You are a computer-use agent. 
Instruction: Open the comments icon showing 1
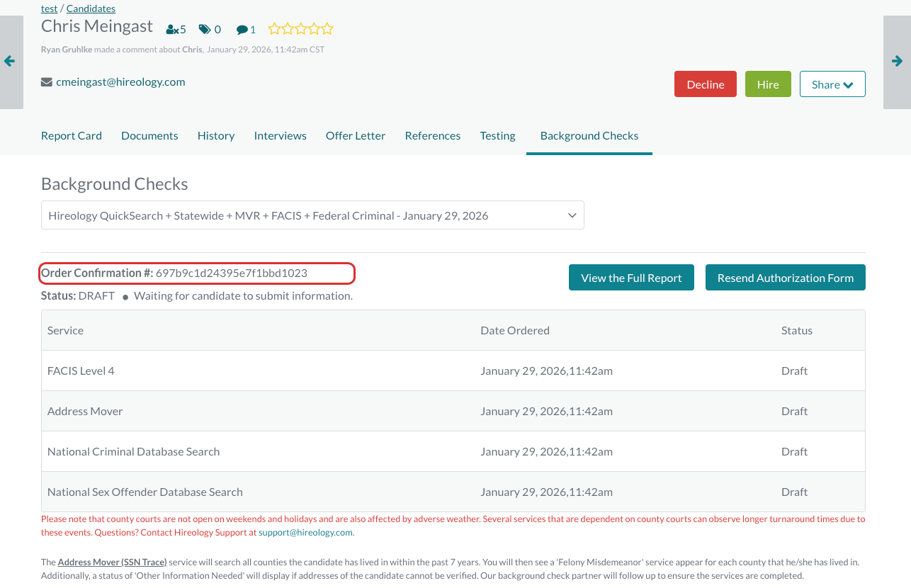(x=246, y=30)
